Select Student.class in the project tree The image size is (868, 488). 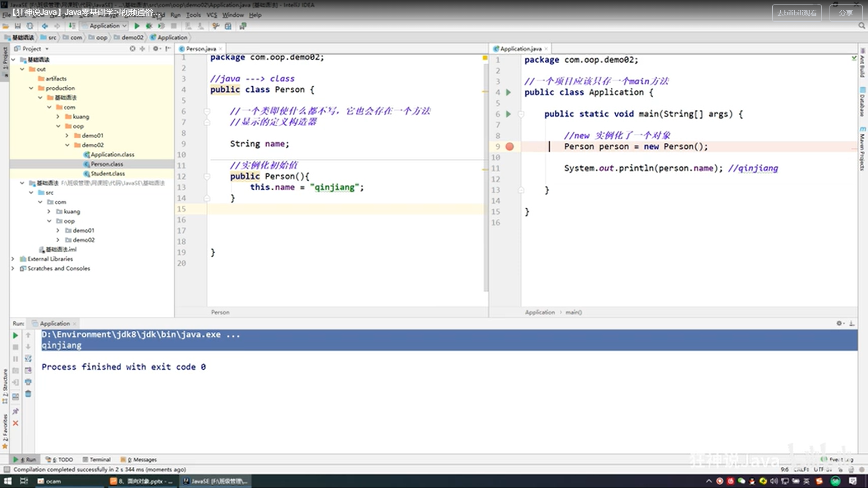(x=108, y=174)
